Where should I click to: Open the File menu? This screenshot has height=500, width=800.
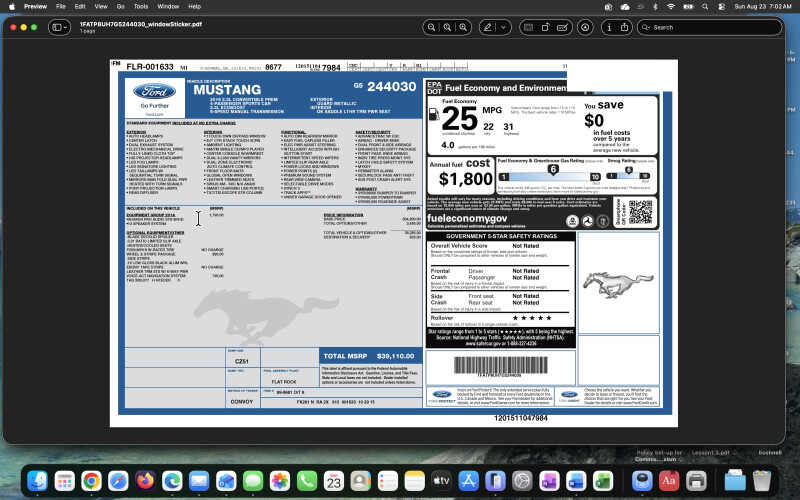(61, 7)
